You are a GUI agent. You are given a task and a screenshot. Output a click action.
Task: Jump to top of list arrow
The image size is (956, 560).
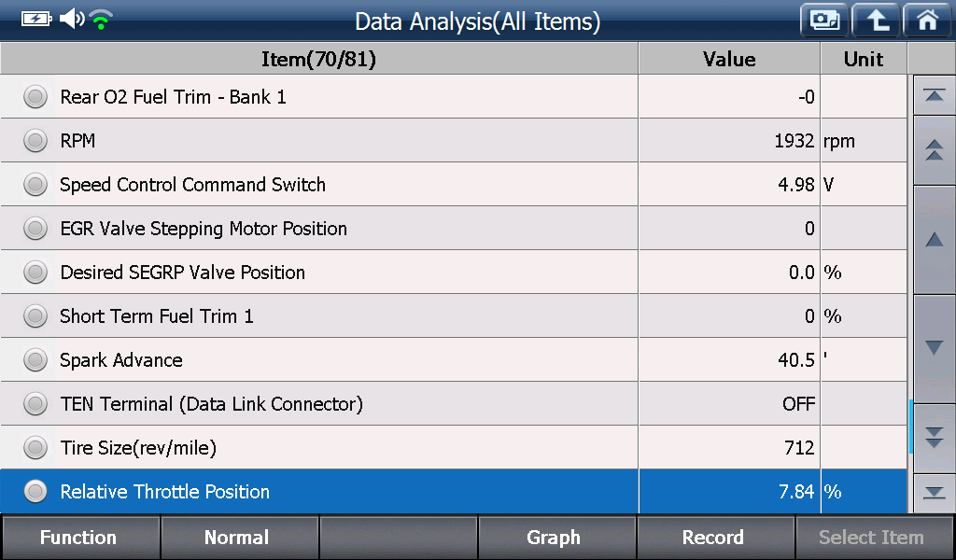coord(934,95)
